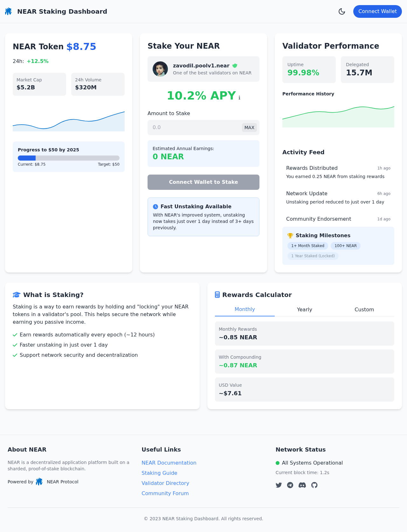Click the Progress to $50 bar

click(x=69, y=158)
